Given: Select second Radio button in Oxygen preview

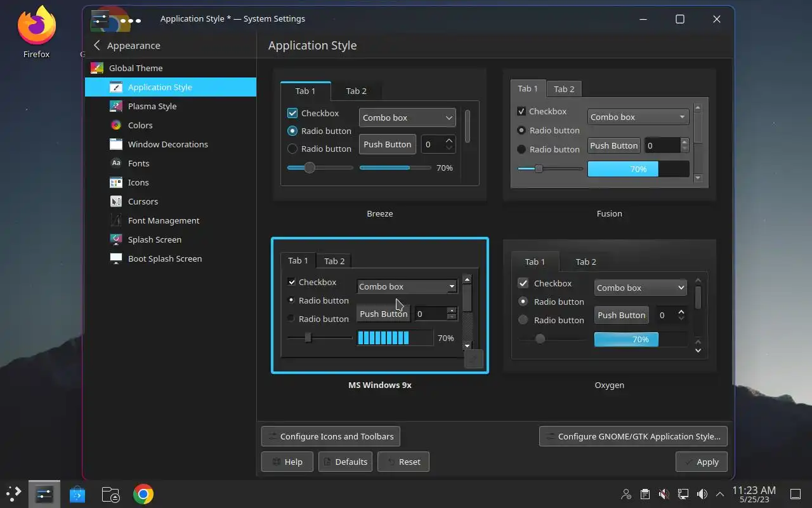Looking at the screenshot, I should 523,320.
